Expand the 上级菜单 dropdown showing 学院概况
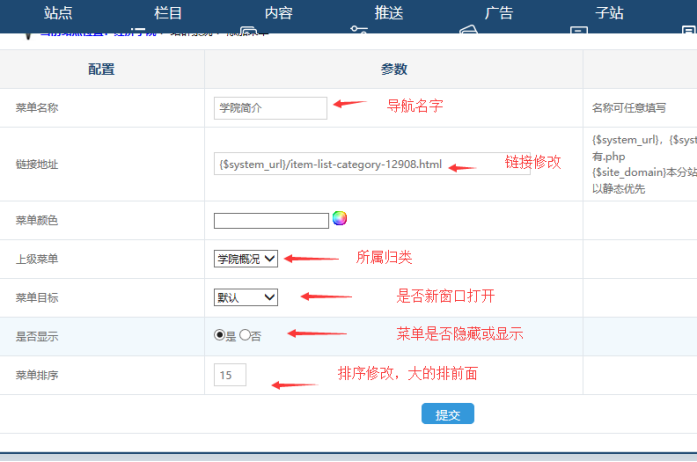This screenshot has width=697, height=462. pyautogui.click(x=246, y=258)
